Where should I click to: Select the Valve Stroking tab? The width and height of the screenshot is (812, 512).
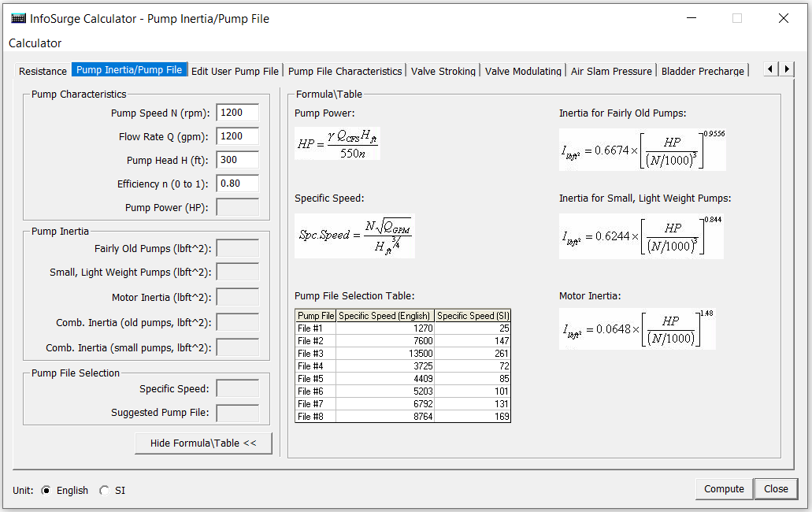(x=443, y=70)
